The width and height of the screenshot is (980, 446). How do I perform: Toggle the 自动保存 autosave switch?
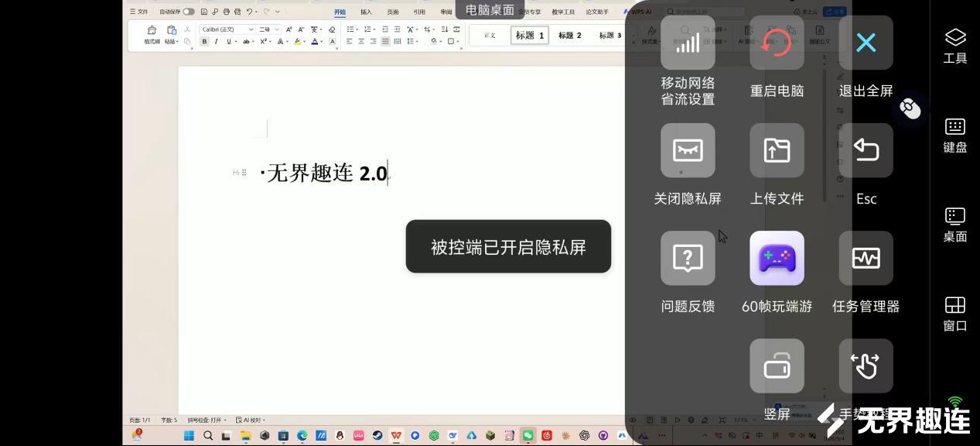pos(189,12)
